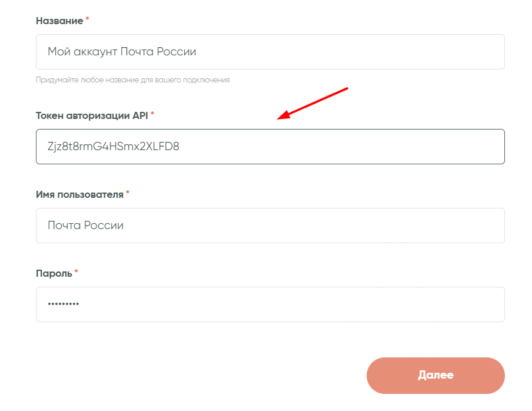The width and height of the screenshot is (532, 411).
Task: Click the required asterisk beside Имя пользователя
Action: (x=127, y=194)
